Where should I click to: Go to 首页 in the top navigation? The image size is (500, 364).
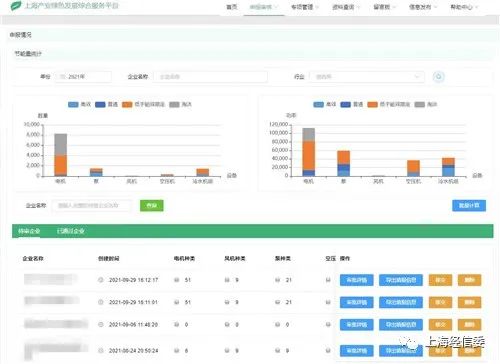(x=232, y=7)
